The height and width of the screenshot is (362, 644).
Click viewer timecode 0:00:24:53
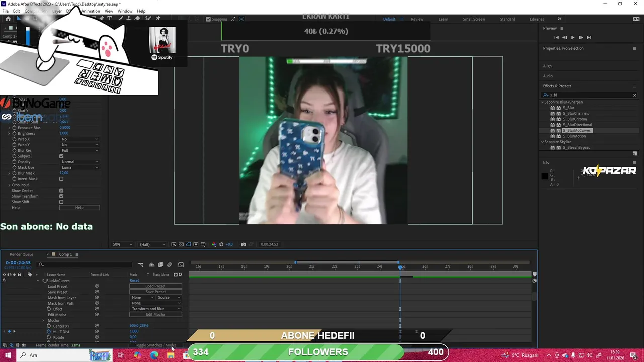tap(269, 244)
